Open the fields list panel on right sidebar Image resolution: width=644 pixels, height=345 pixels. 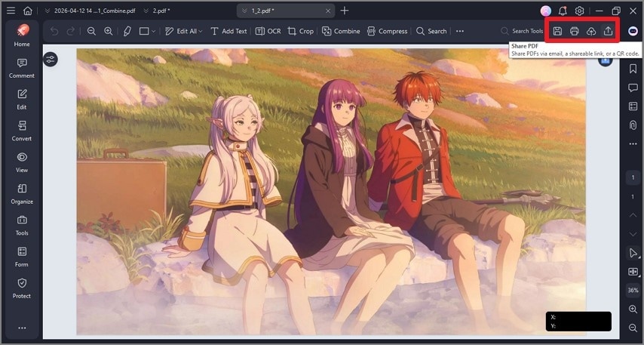point(633,106)
